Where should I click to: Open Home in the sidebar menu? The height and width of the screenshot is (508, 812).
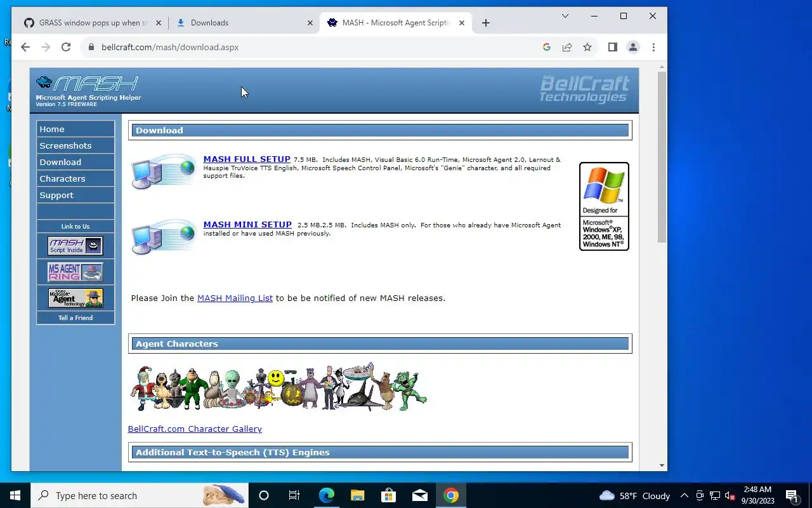pos(75,129)
